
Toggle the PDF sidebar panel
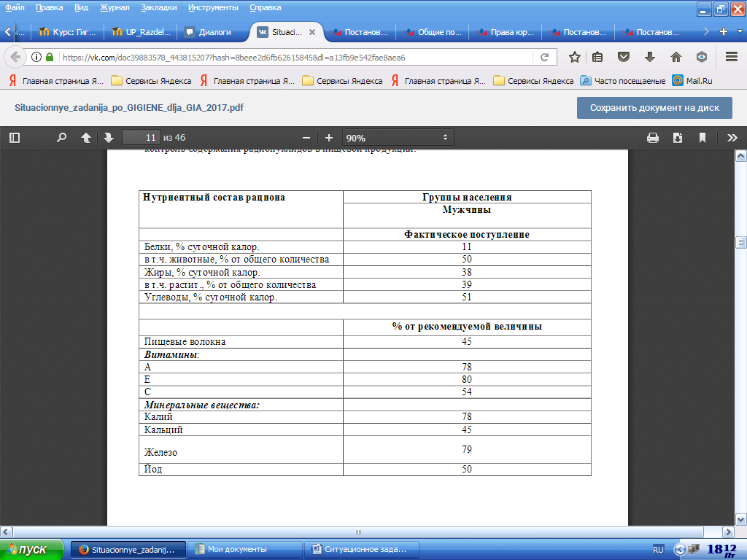(15, 138)
